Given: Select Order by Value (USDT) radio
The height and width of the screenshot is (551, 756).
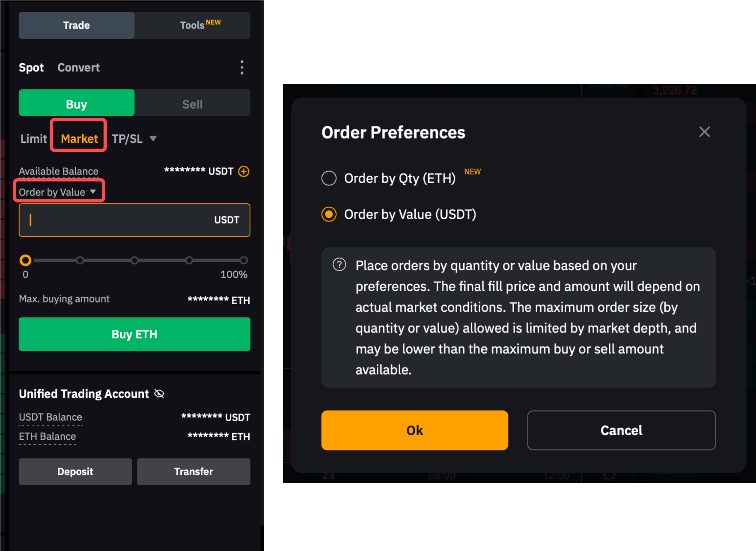Looking at the screenshot, I should 329,214.
